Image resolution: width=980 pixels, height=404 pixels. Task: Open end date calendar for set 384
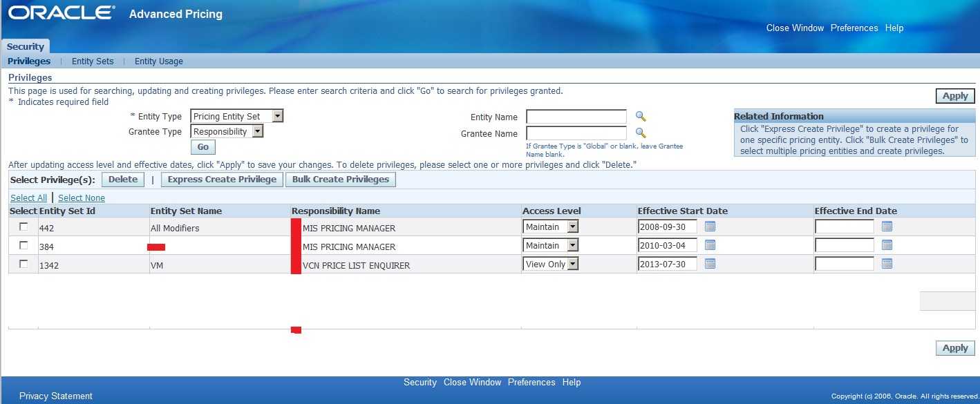pyautogui.click(x=887, y=244)
